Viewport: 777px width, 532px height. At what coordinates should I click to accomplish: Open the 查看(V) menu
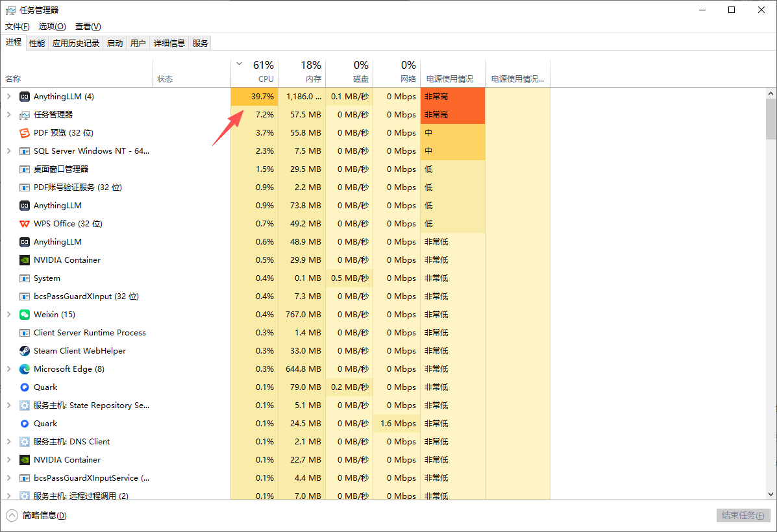[x=88, y=26]
